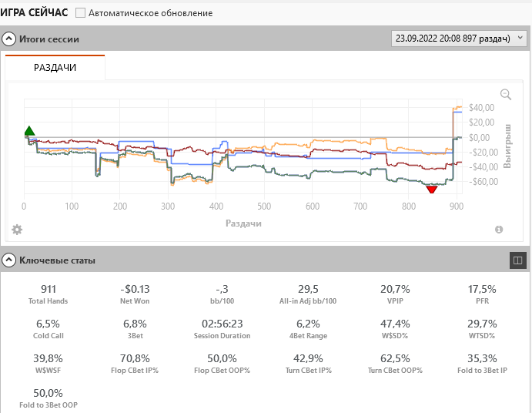Click the graph info icon
Viewport: 532px width, 413px height.
tap(499, 230)
